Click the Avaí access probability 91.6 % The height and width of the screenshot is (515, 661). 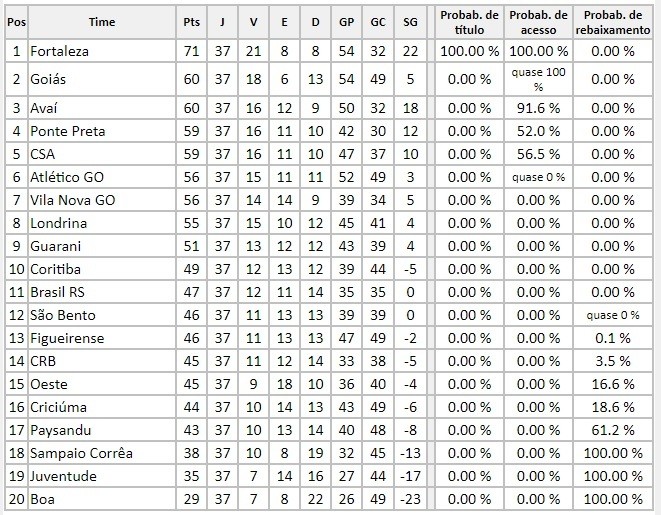538,108
